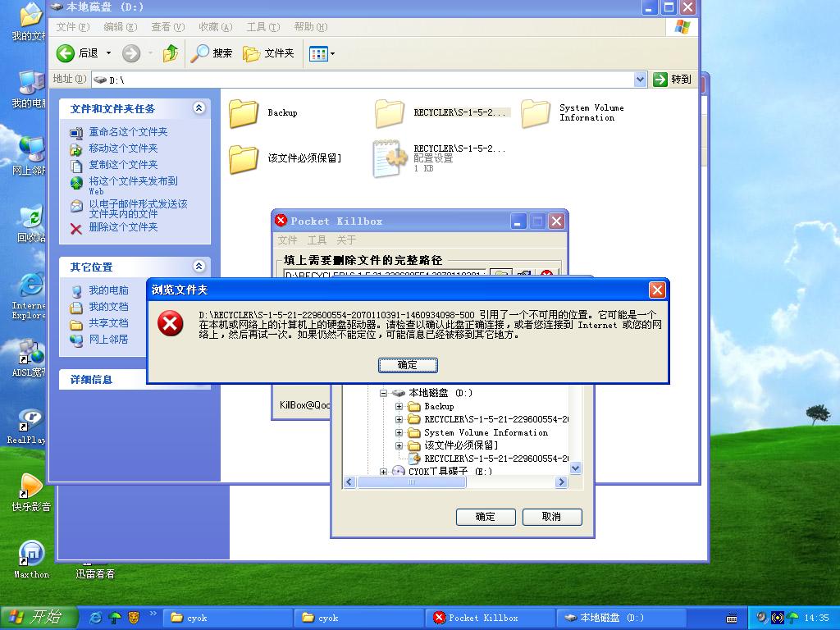840x630 pixels.
Task: Select the ADSL宽带 desktop shortcut
Action: coord(29,358)
